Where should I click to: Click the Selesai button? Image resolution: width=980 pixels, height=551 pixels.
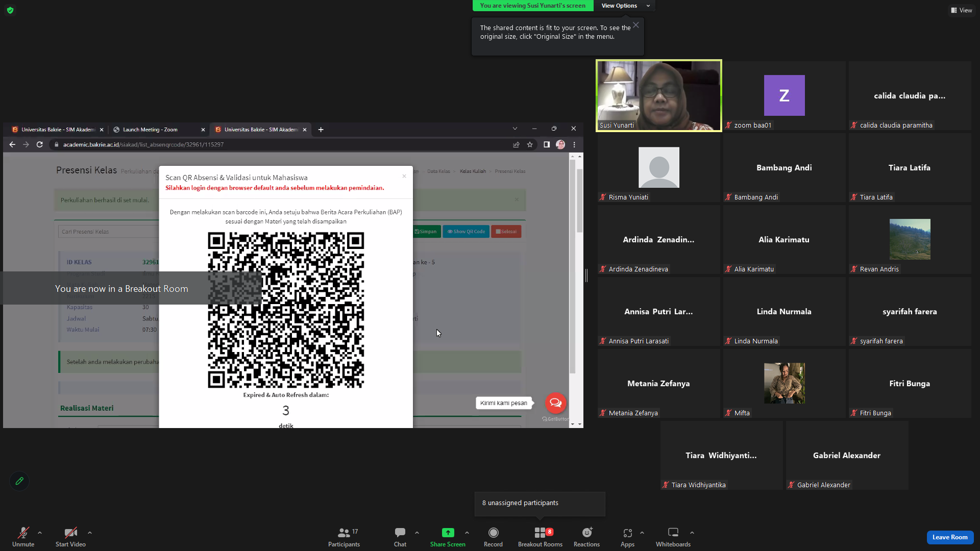tap(506, 232)
